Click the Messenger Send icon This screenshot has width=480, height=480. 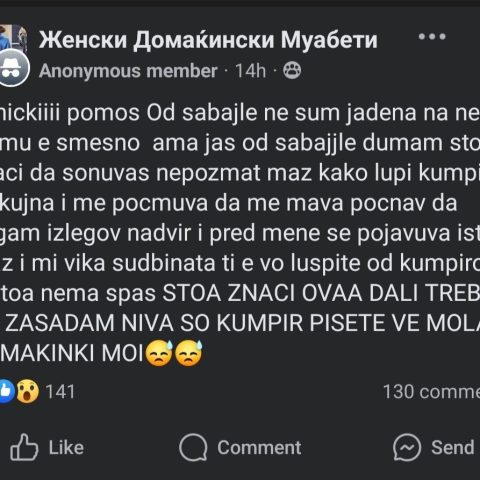click(407, 447)
